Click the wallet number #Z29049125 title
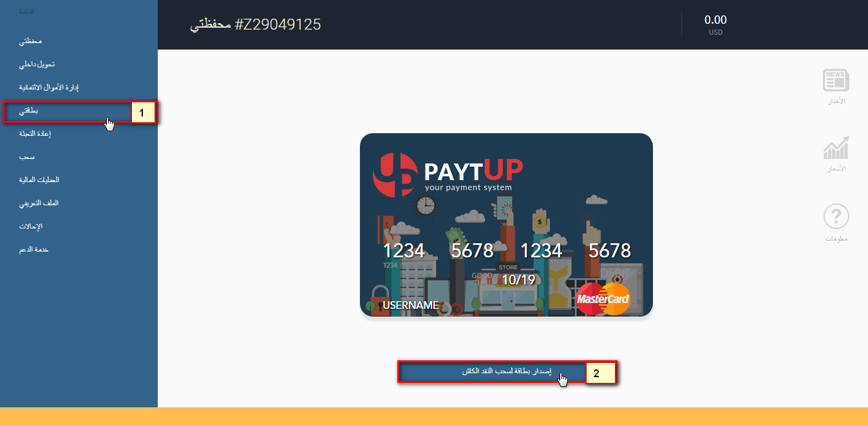This screenshot has height=426, width=868. pyautogui.click(x=255, y=25)
